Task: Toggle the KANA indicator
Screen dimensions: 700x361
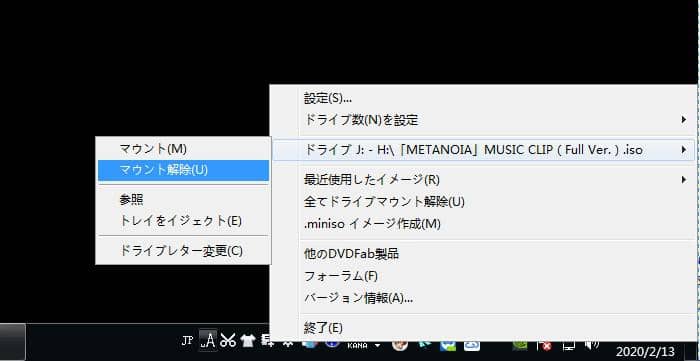Action: coord(357,345)
